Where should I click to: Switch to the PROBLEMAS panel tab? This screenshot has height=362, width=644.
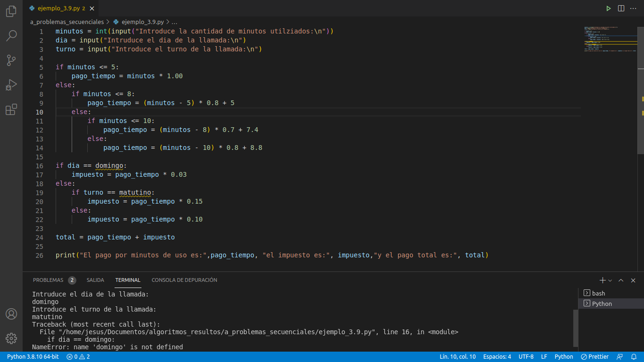click(x=48, y=280)
